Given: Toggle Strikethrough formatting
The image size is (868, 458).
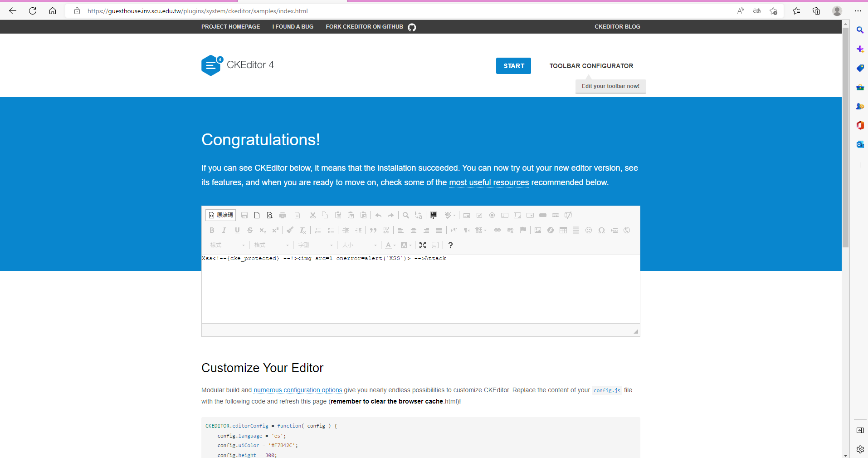Looking at the screenshot, I should 250,230.
